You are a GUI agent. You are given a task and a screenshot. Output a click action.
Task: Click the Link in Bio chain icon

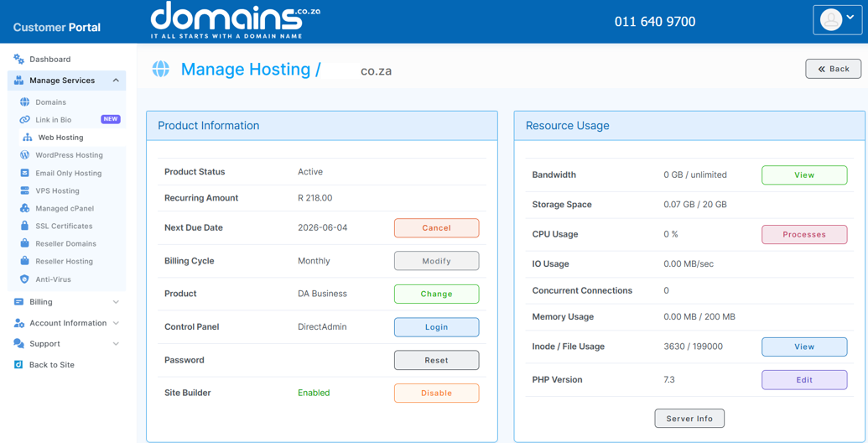pyautogui.click(x=24, y=120)
